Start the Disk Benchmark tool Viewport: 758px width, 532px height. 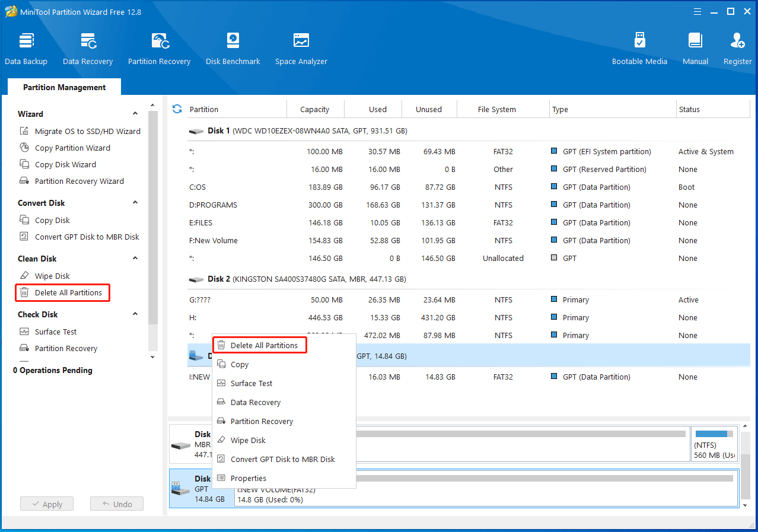point(233,49)
